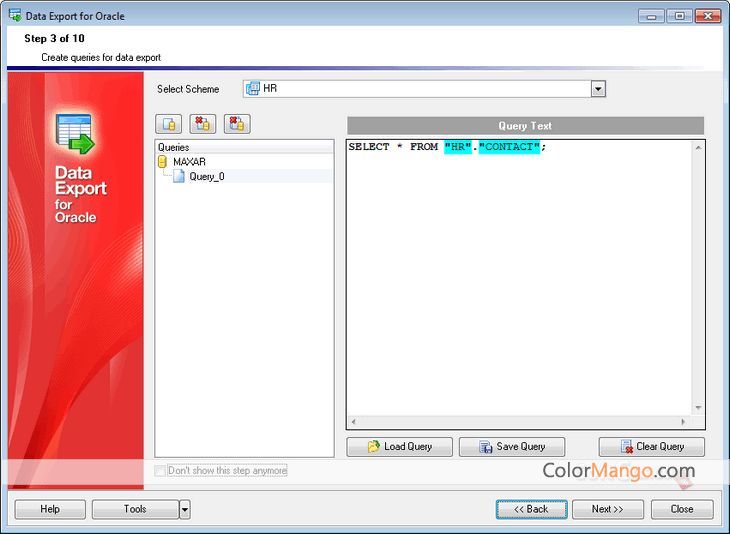Click the HR scheme combo box field

(424, 89)
